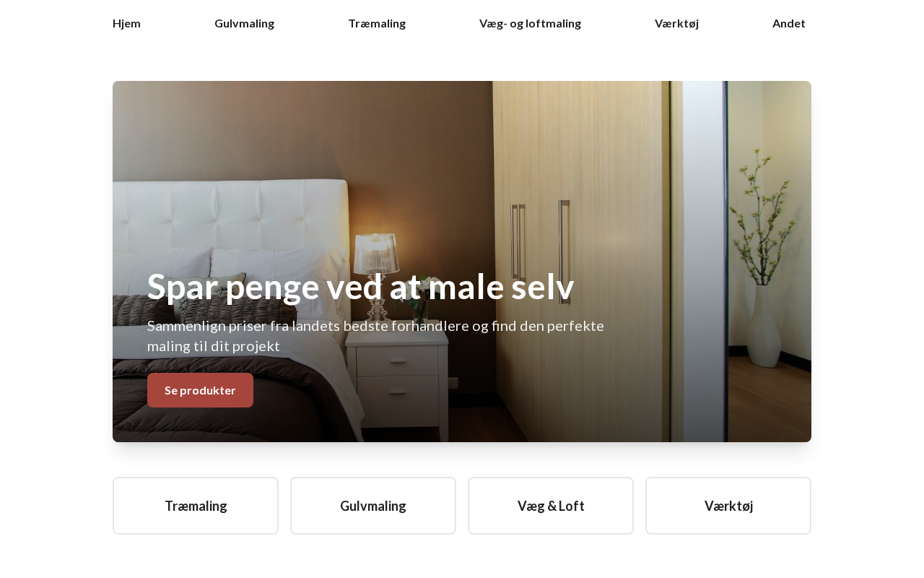Click the white tufted headboard in the photo
Screen dimensions: 924x578
pos(231,217)
